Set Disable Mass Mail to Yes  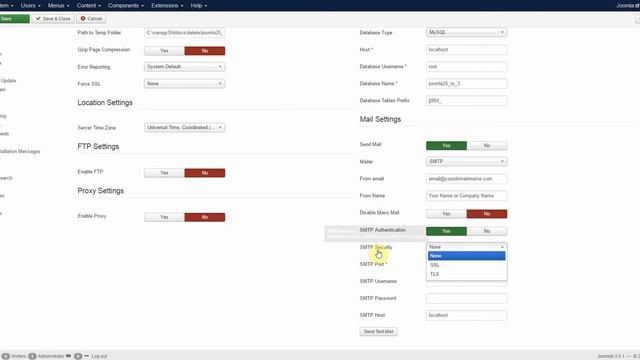click(x=447, y=214)
